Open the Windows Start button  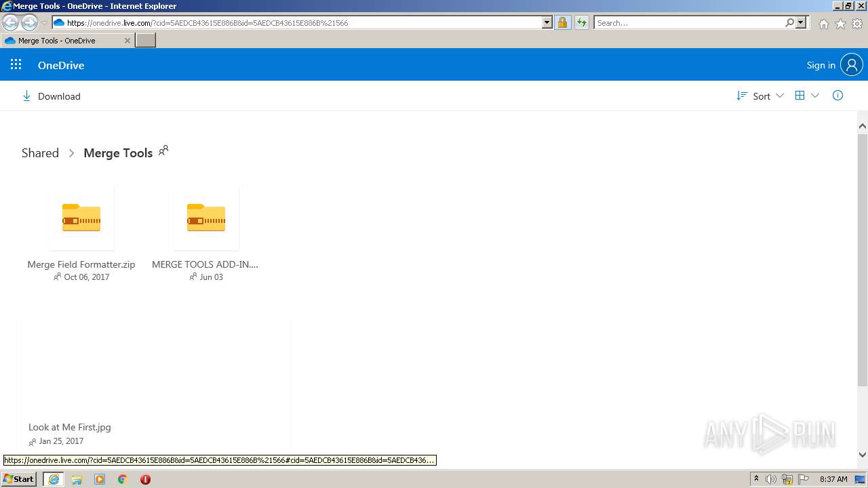tap(19, 479)
